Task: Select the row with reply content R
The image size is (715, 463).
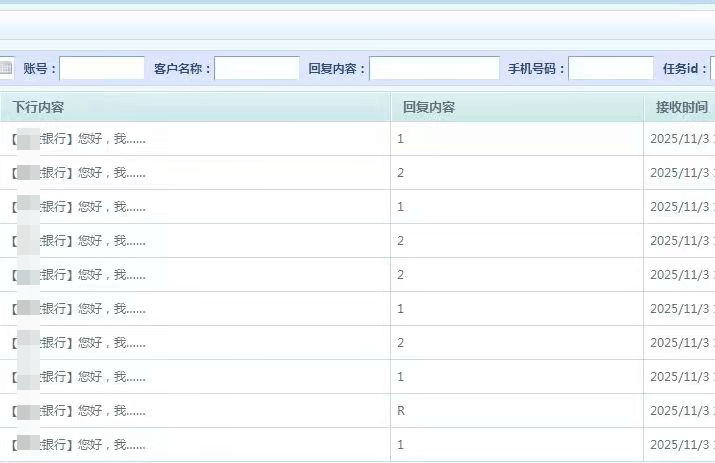Action: pyautogui.click(x=401, y=411)
